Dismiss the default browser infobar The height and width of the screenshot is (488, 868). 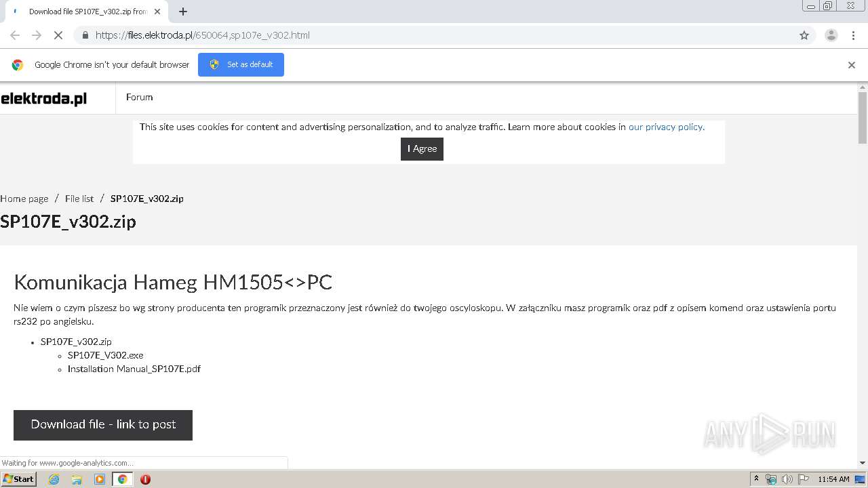pyautogui.click(x=851, y=65)
